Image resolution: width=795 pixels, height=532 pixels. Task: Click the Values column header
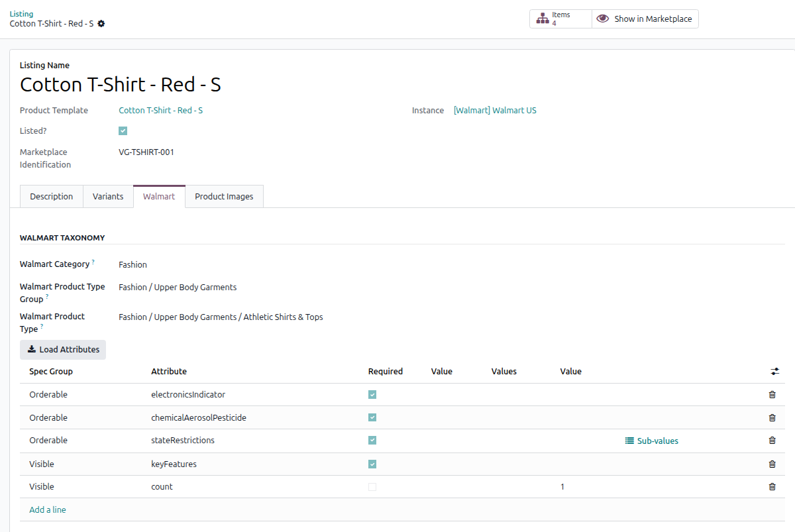coord(504,372)
